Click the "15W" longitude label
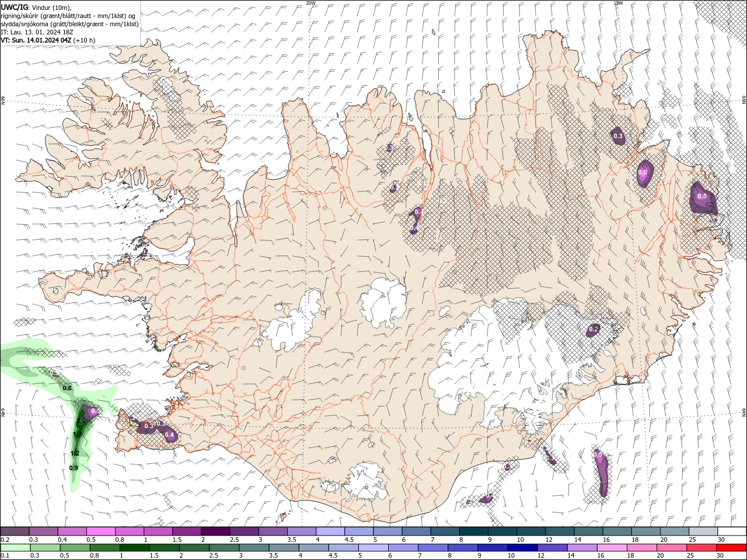Viewport: 747px width, 560px height. point(618,3)
